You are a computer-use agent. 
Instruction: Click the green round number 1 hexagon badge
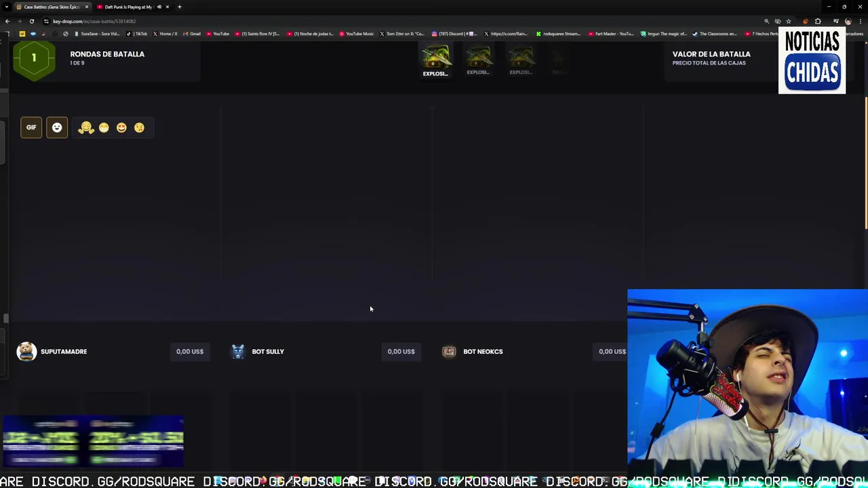tap(33, 58)
